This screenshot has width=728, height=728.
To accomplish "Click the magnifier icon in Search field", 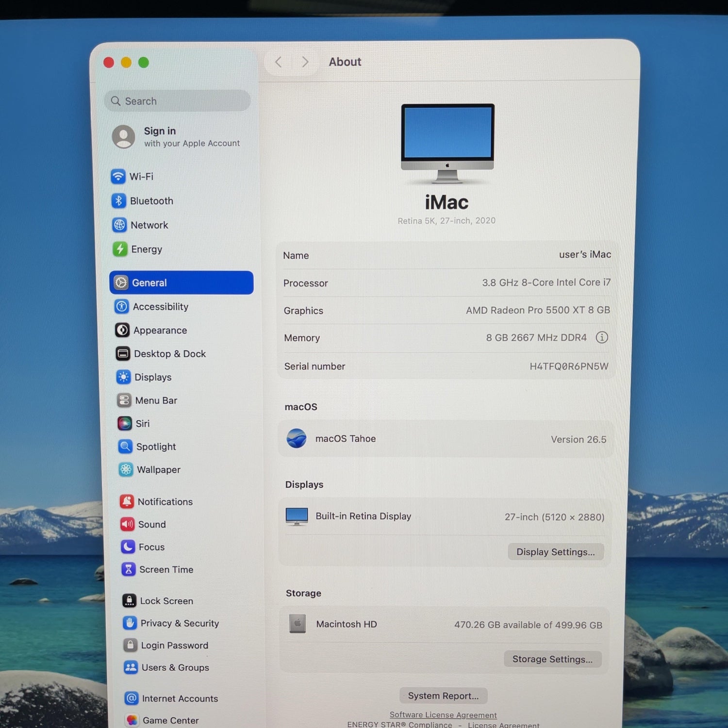I will pos(116,101).
